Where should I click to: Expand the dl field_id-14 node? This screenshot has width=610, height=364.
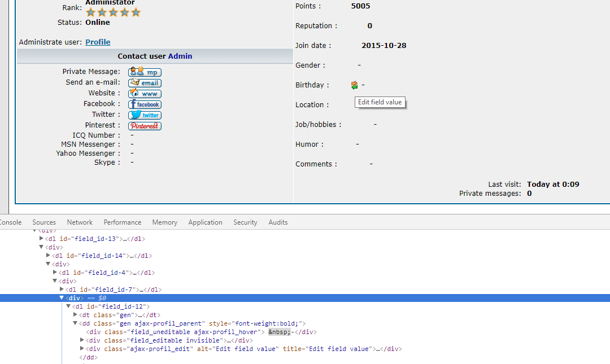pos(48,255)
